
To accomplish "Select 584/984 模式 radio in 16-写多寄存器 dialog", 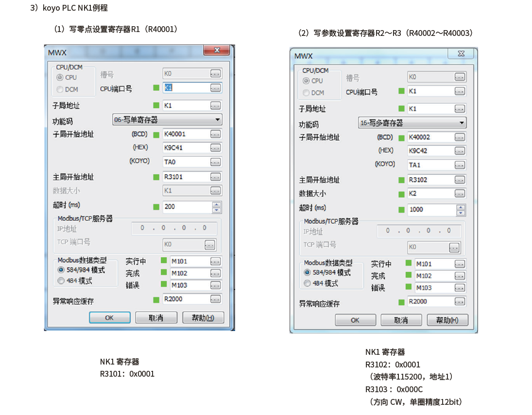I will [x=307, y=273].
